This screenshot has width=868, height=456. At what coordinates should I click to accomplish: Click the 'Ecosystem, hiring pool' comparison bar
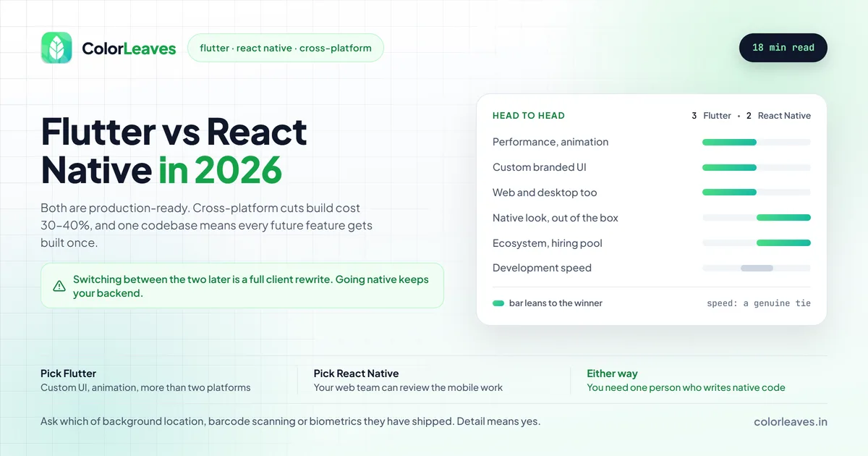coord(757,243)
